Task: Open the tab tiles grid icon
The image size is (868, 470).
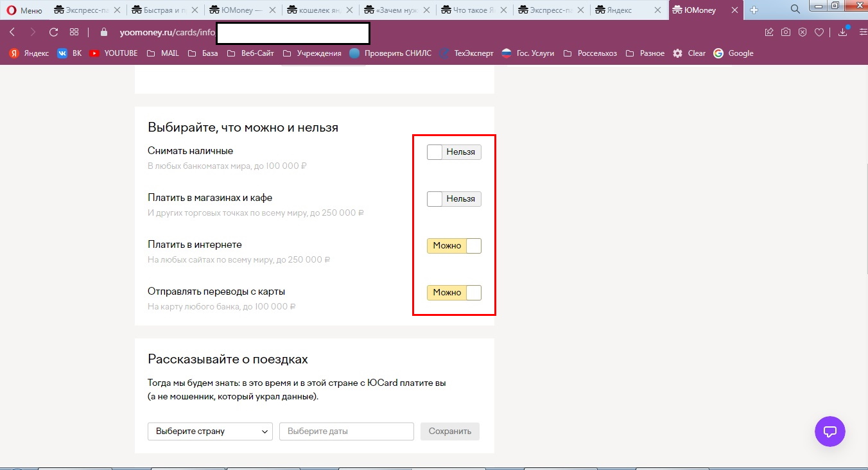Action: click(74, 31)
